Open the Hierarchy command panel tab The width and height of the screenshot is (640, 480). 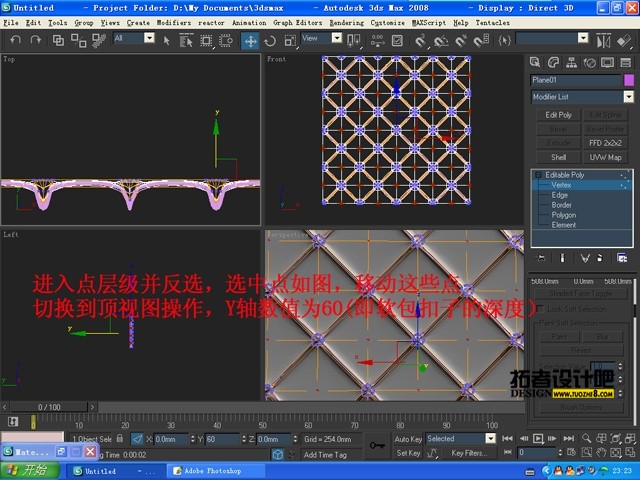pyautogui.click(x=571, y=62)
